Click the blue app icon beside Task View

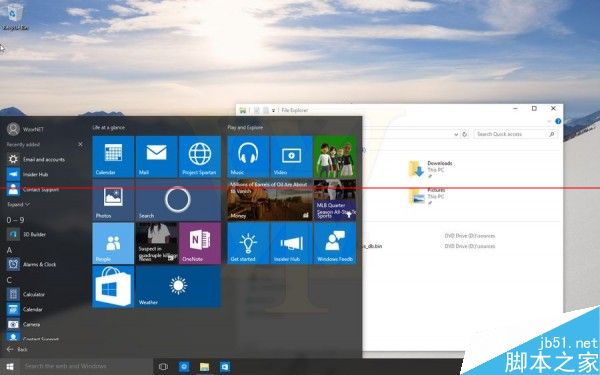pos(184,367)
